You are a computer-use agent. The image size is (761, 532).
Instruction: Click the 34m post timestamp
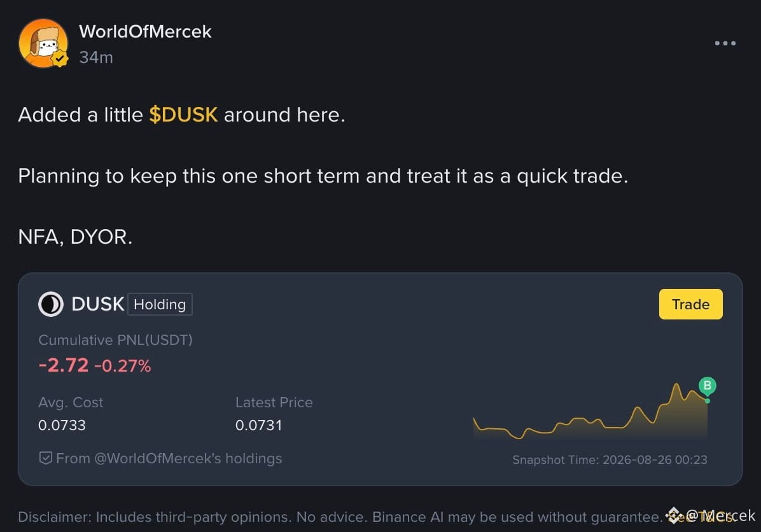[x=96, y=57]
